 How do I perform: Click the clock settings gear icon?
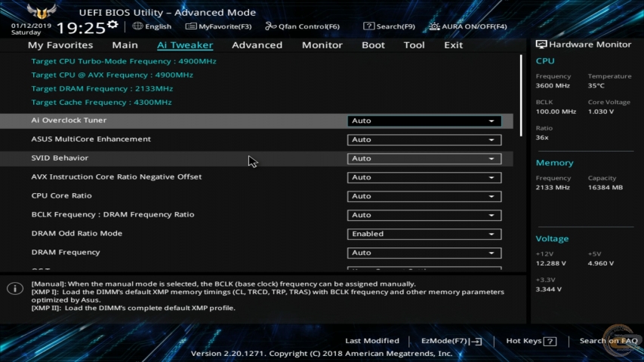click(x=112, y=25)
